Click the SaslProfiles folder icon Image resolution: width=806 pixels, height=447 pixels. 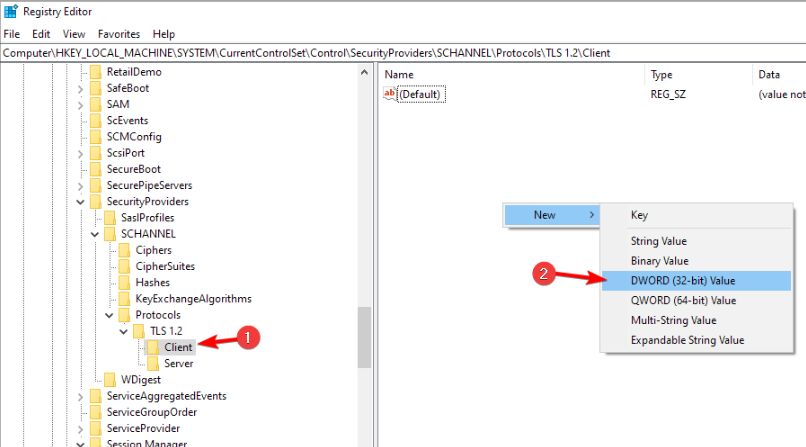click(110, 218)
